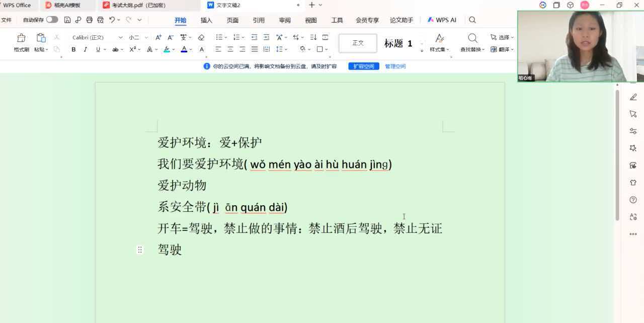The width and height of the screenshot is (644, 323).
Task: Switch to the 引用 (References) tab
Action: (259, 20)
